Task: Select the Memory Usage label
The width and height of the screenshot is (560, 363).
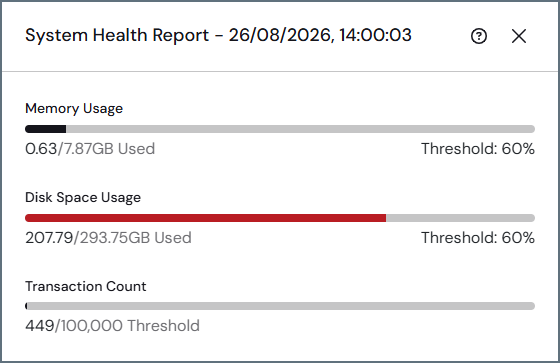Action: pyautogui.click(x=74, y=109)
